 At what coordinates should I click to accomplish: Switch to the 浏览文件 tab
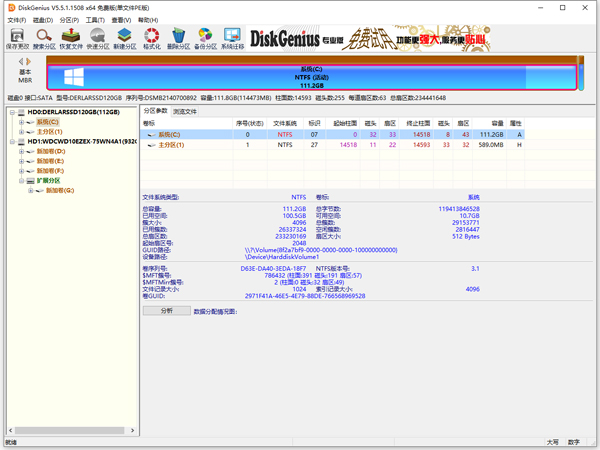tap(185, 111)
